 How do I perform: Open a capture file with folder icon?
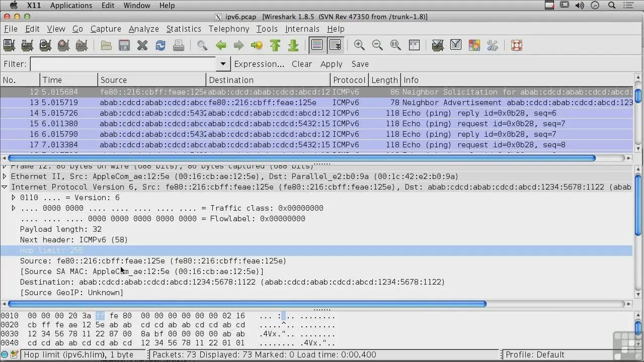point(106,45)
